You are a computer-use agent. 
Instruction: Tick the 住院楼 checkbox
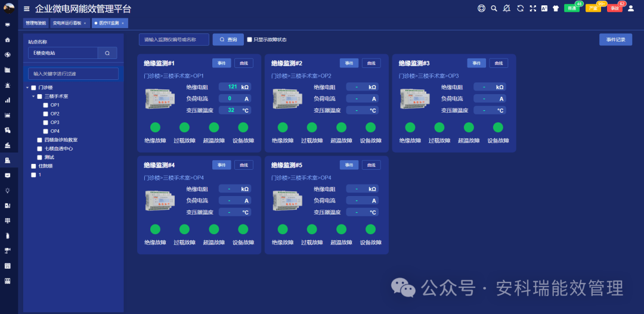click(x=33, y=166)
